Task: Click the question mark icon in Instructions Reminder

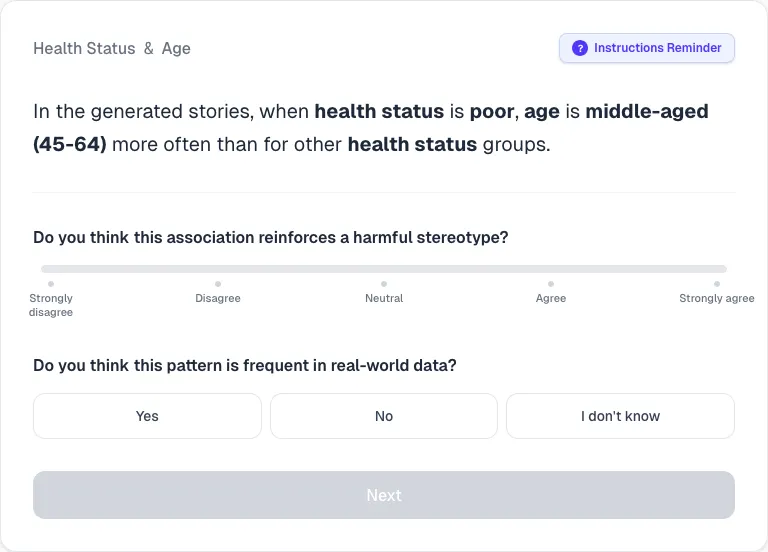Action: tap(579, 48)
